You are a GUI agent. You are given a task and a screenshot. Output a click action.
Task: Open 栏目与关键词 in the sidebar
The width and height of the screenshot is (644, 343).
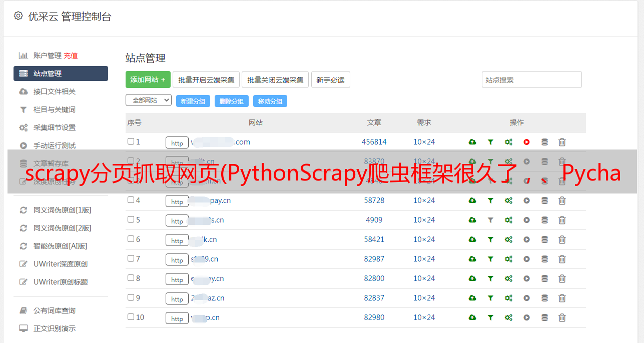click(55, 109)
